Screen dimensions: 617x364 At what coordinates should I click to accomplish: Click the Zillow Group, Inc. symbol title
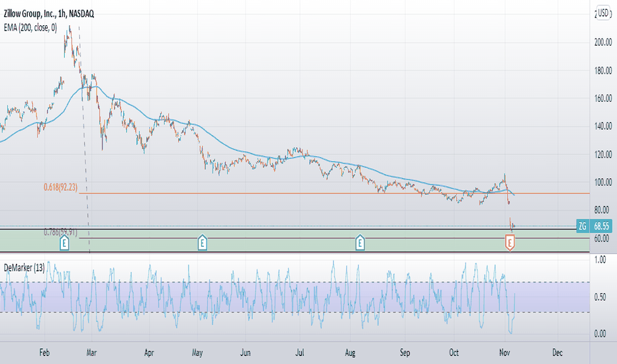pyautogui.click(x=49, y=14)
